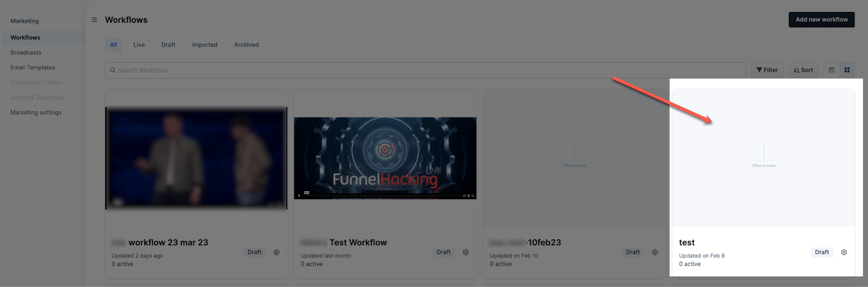Image resolution: width=868 pixels, height=287 pixels.
Task: Open Events & Deadlines in the sidebar
Action: [36, 98]
